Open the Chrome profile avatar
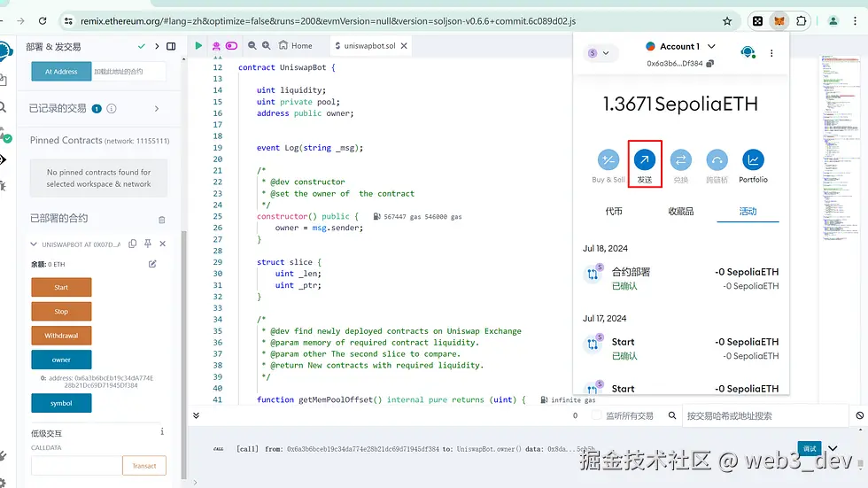Viewport: 868px width, 488px height. click(x=833, y=21)
